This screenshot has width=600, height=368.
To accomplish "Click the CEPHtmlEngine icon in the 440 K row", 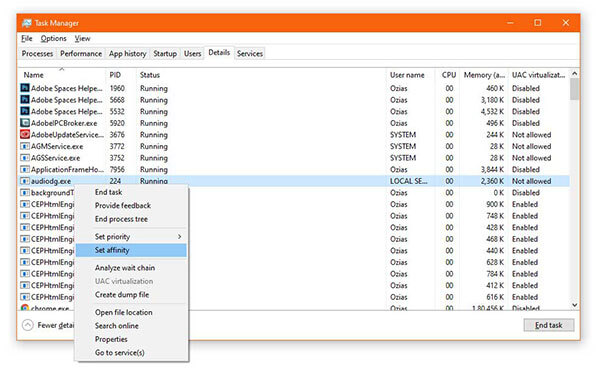I will coord(25,251).
